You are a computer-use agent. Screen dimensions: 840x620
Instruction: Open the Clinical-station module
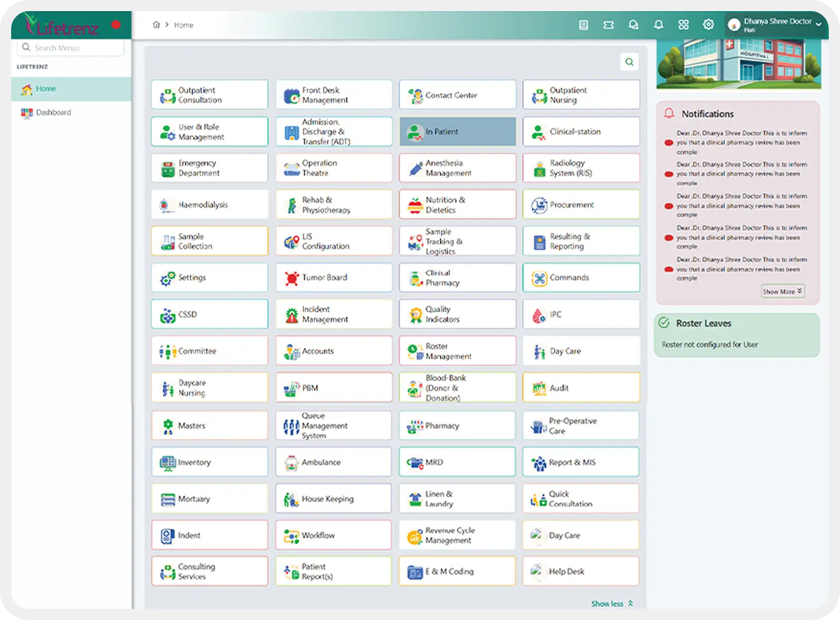[581, 132]
